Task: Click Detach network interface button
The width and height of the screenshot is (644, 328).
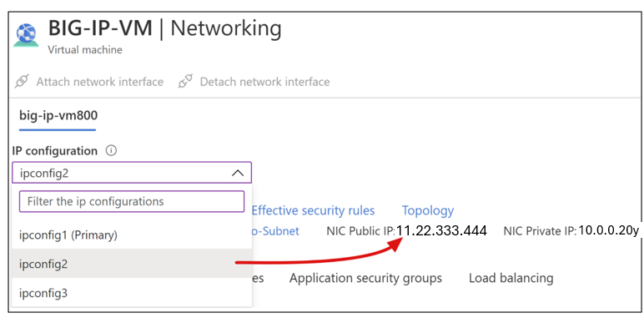Action: click(x=254, y=82)
